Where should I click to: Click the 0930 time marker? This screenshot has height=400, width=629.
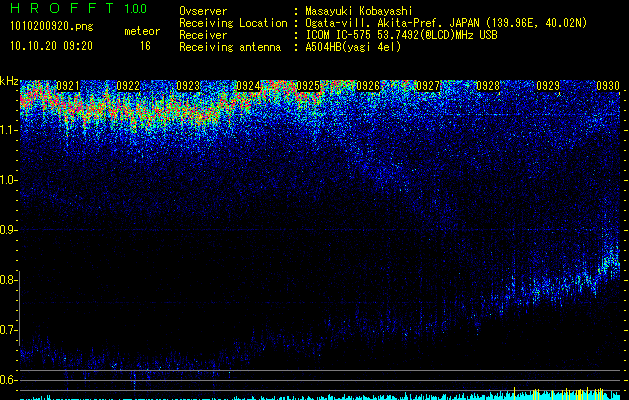[x=608, y=86]
